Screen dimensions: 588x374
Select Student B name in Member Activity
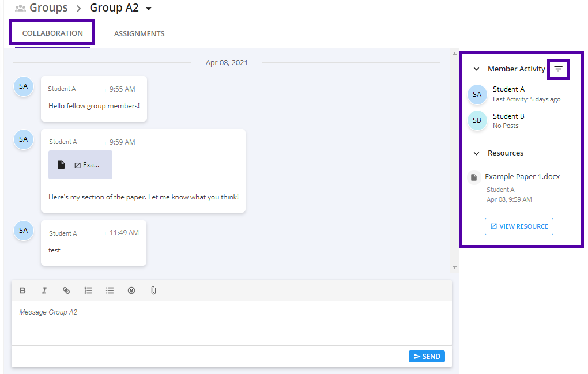tap(508, 116)
